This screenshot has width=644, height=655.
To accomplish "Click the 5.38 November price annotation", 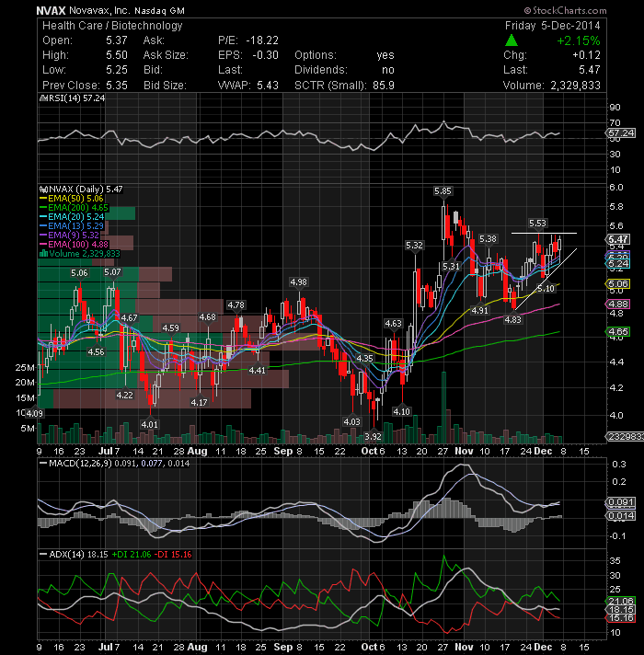I will pos(488,238).
